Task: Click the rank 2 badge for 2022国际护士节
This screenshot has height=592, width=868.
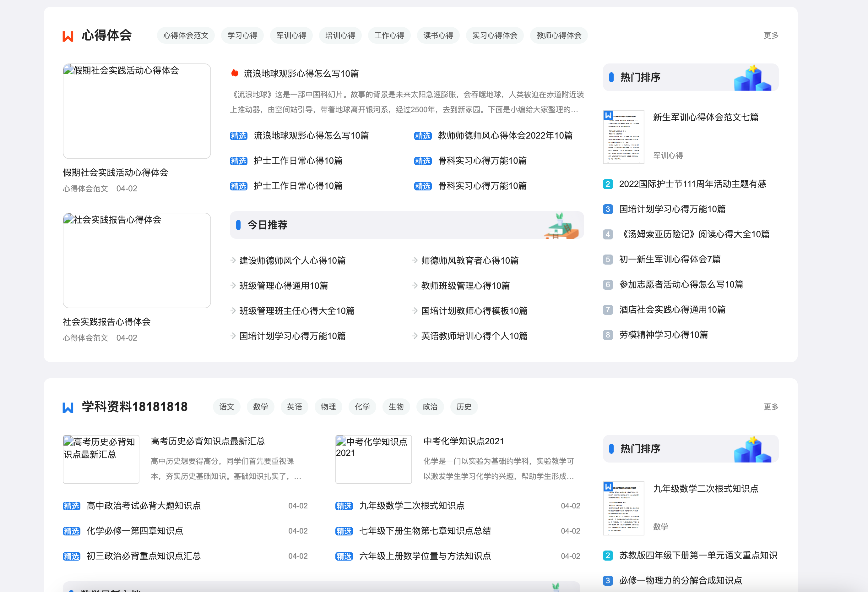Action: [608, 184]
